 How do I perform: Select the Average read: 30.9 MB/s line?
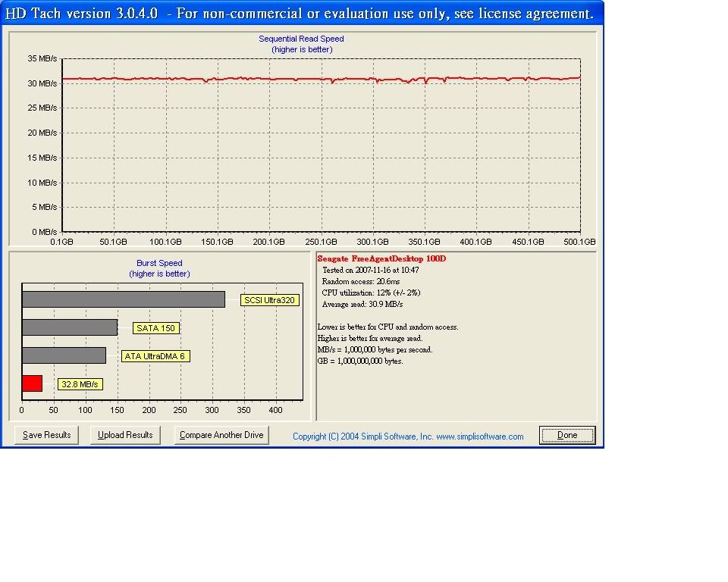tap(362, 305)
